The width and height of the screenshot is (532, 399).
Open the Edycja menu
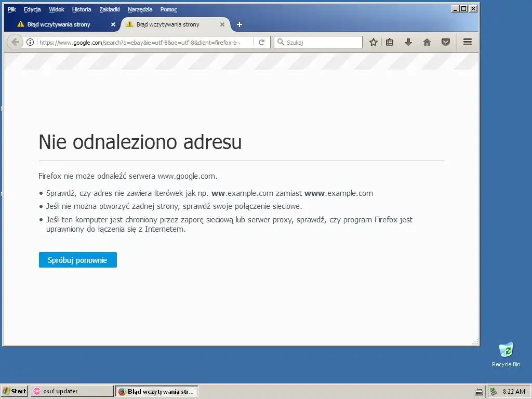(32, 9)
